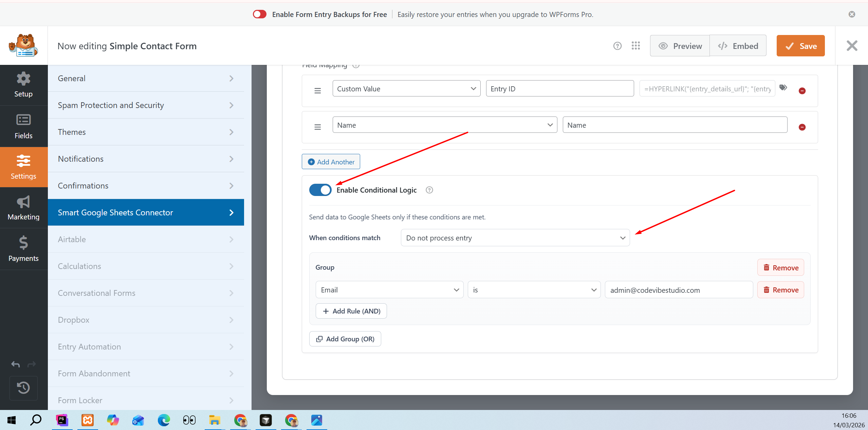Grab drag handle of Custom Value row
Viewport: 868px width, 430px height.
(x=318, y=91)
